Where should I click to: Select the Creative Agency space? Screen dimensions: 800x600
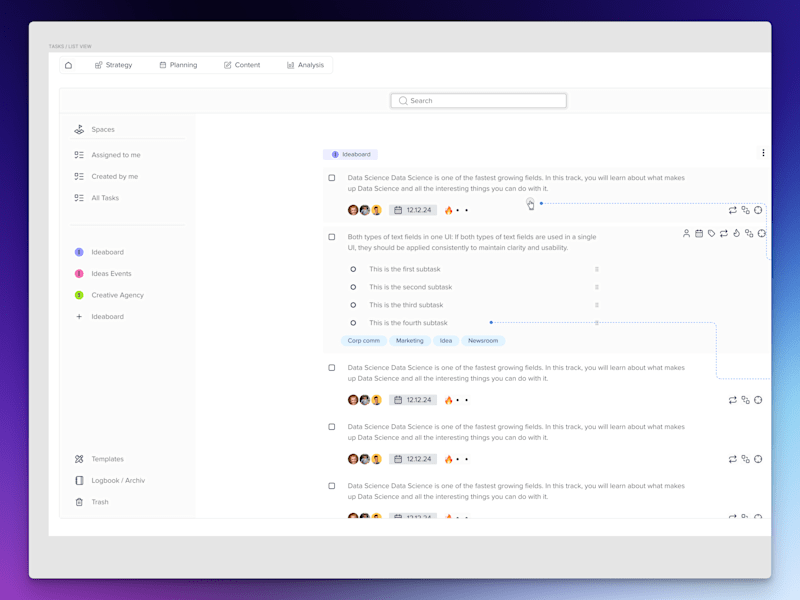[x=109, y=295]
